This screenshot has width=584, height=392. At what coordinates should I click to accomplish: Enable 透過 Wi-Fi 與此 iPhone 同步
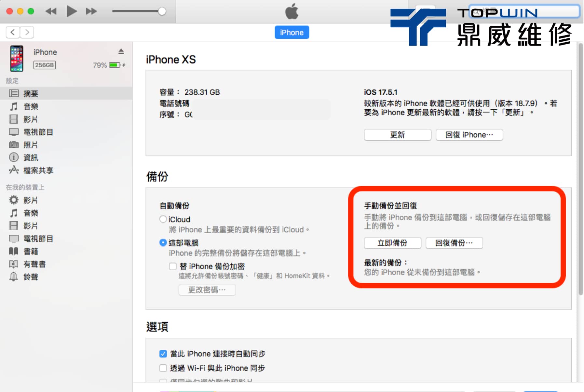tap(163, 368)
